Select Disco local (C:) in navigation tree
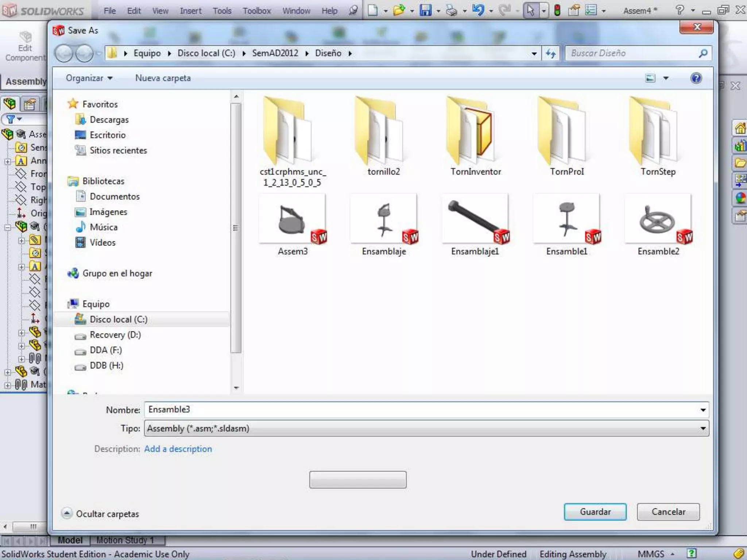 118,319
